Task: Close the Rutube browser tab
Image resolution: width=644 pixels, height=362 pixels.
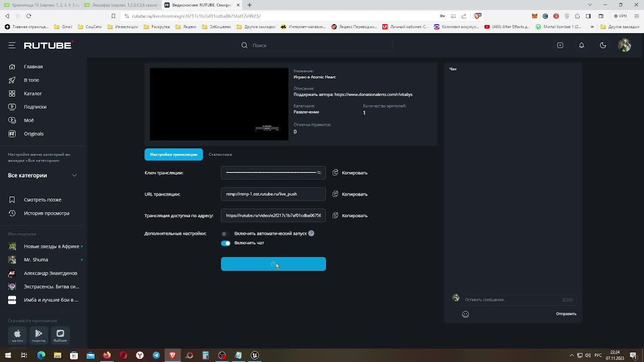Action: click(x=238, y=5)
